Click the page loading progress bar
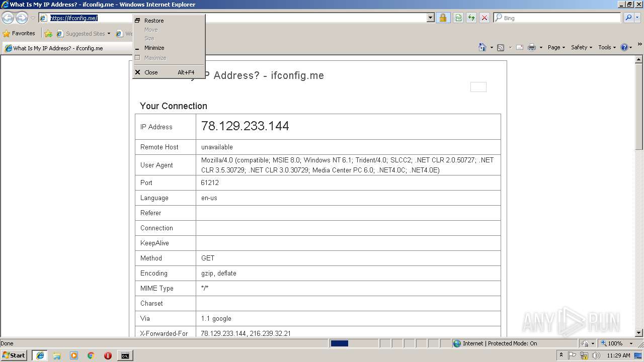This screenshot has width=644, height=362. tap(353, 343)
